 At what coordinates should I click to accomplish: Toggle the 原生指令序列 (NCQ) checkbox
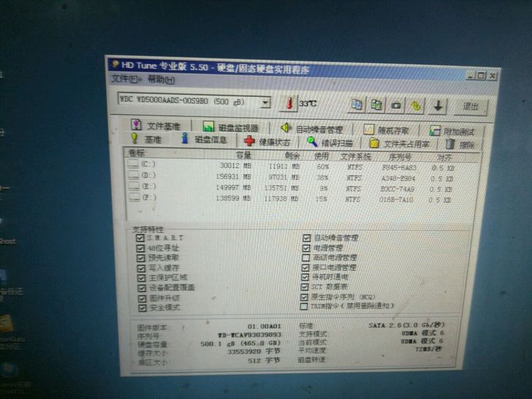pos(304,297)
